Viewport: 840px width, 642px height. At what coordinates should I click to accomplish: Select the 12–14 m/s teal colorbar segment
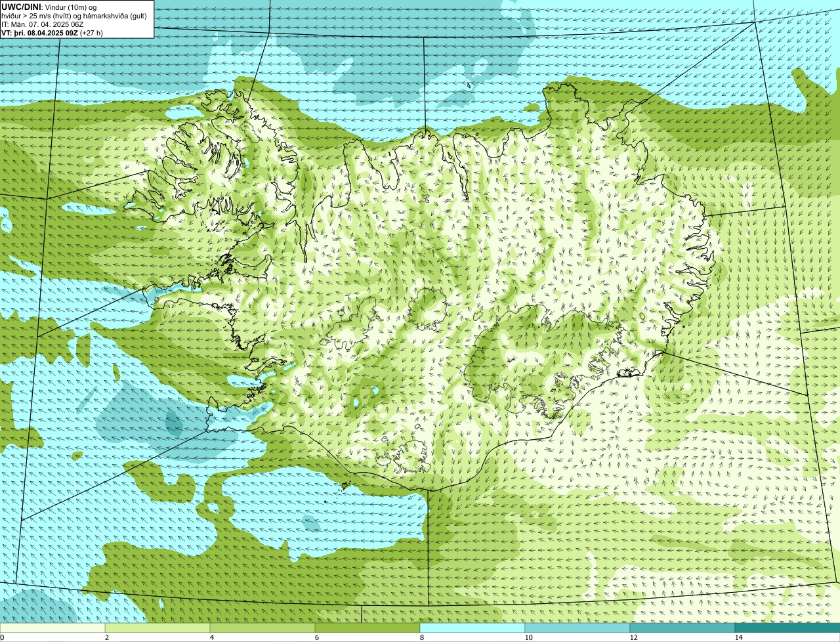pyautogui.click(x=682, y=628)
